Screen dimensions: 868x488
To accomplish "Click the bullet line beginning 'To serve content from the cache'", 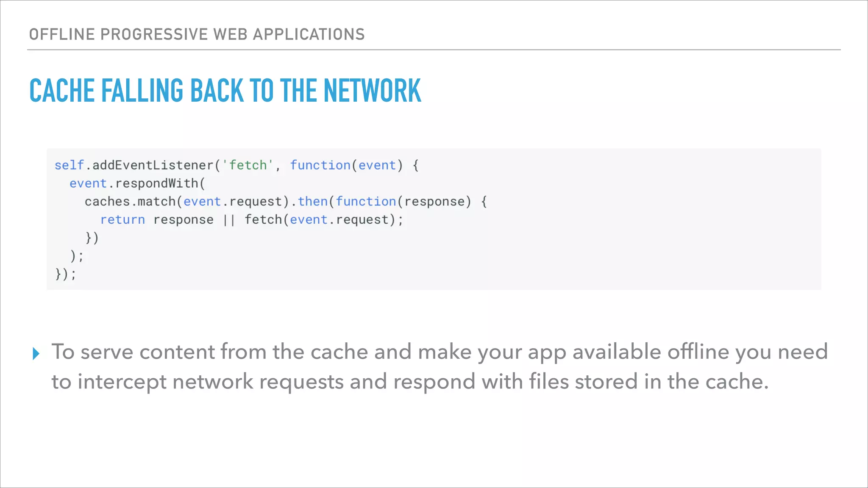I will point(440,352).
